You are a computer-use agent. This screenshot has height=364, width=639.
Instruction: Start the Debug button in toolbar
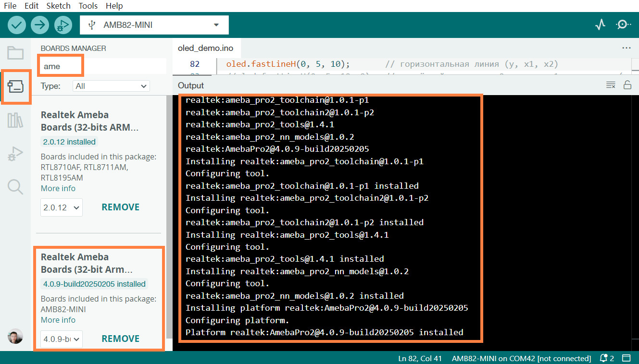pos(63,24)
